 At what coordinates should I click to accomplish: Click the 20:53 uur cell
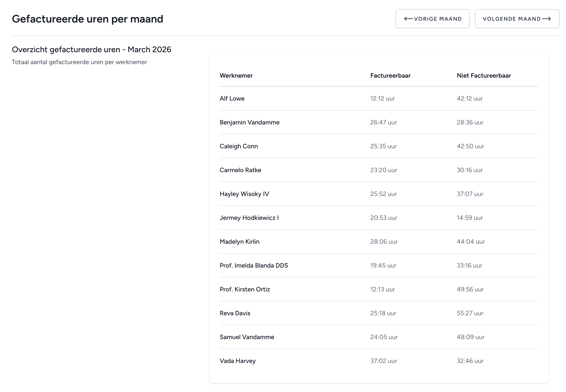[384, 218]
